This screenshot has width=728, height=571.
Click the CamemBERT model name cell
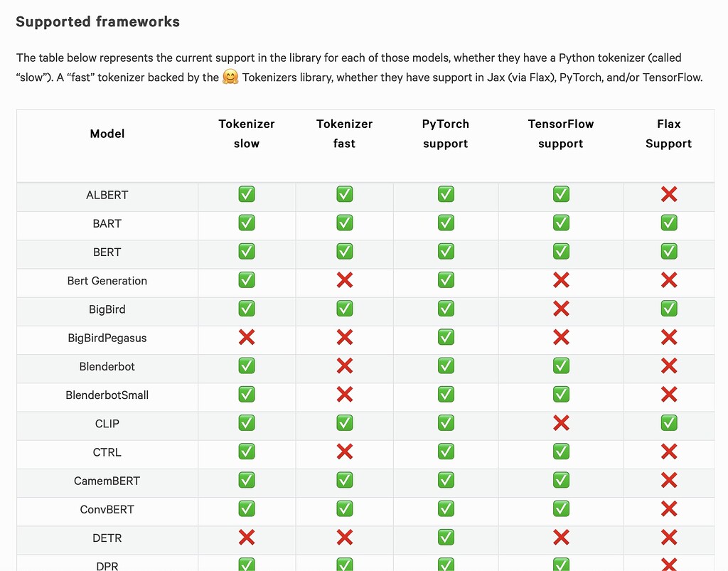click(107, 481)
